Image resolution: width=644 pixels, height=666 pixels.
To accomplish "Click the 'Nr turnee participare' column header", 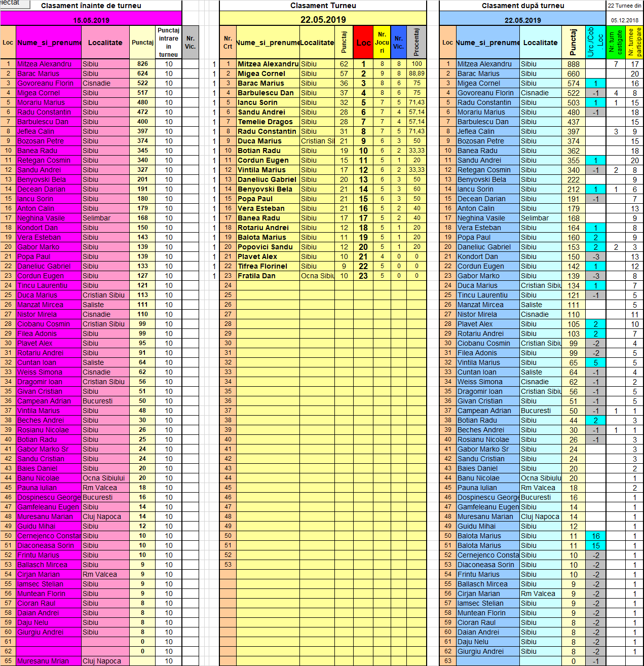I will [x=635, y=43].
